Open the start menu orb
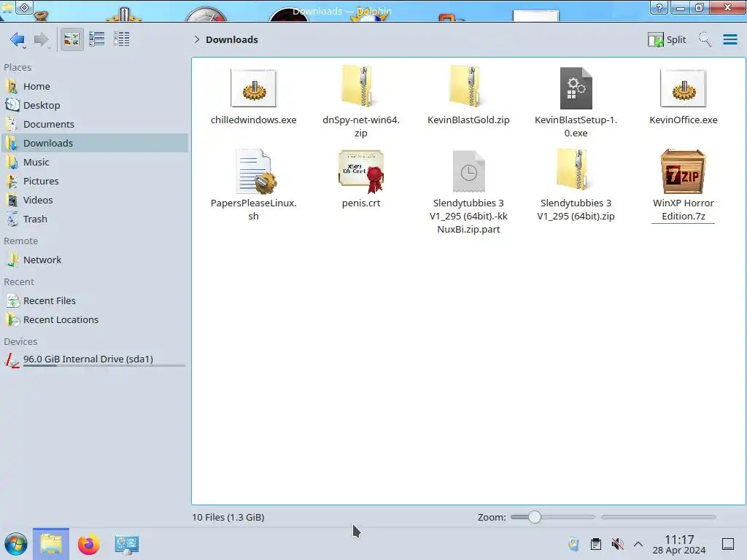Viewport: 747px width, 560px height. tap(16, 544)
